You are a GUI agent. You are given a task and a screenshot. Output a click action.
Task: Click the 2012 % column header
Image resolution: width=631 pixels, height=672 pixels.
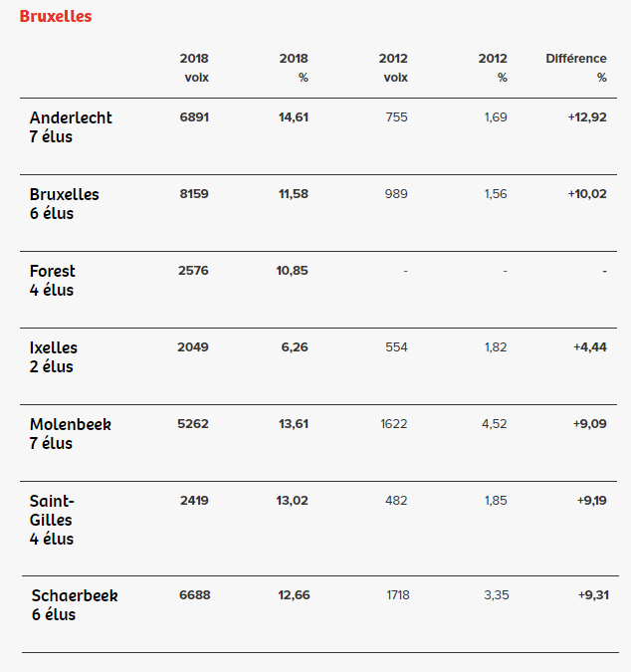point(493,68)
